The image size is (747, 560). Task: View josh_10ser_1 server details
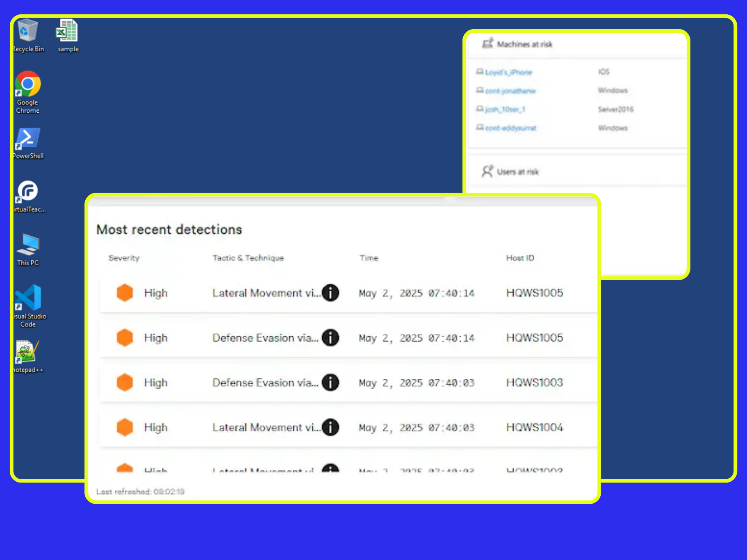click(x=505, y=109)
